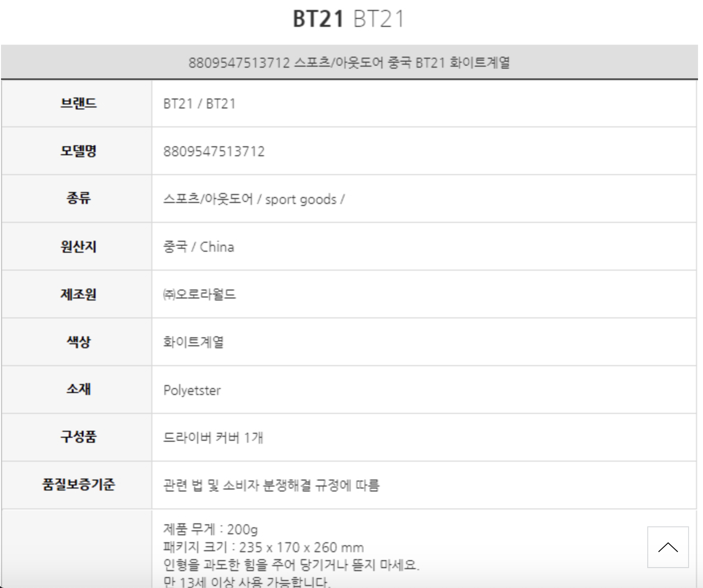This screenshot has height=588, width=703.
Task: Click the 드라이버 커버 1개 value
Action: click(x=213, y=438)
